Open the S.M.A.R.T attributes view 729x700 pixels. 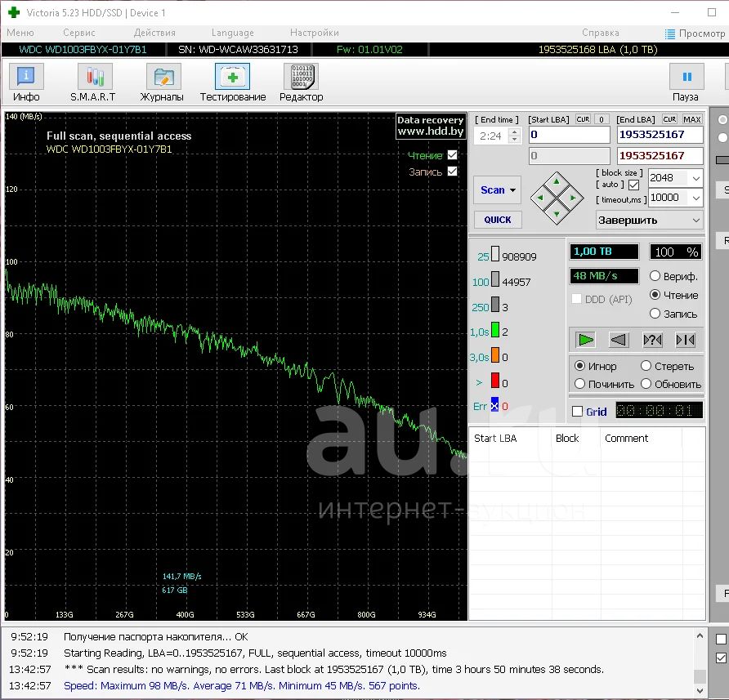[x=93, y=82]
